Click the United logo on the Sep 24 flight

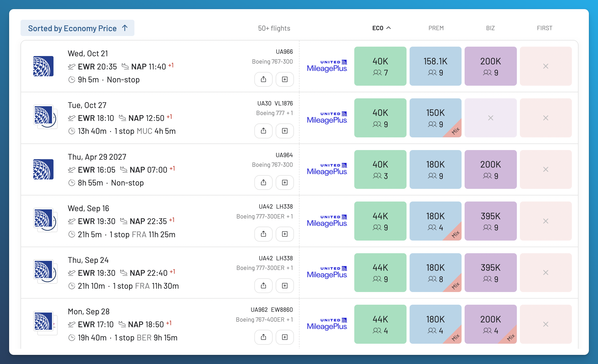(43, 270)
